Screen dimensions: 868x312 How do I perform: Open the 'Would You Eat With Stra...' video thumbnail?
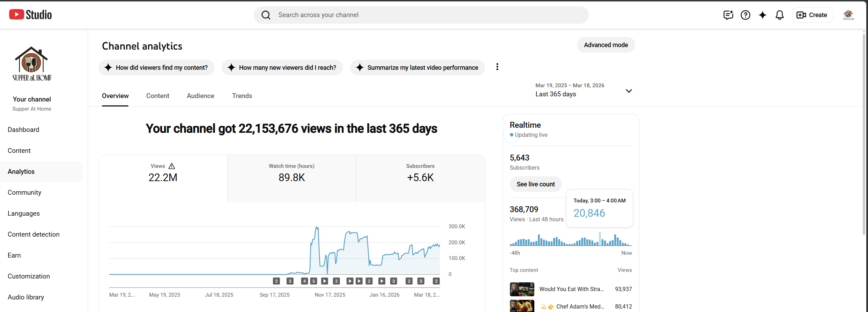522,289
